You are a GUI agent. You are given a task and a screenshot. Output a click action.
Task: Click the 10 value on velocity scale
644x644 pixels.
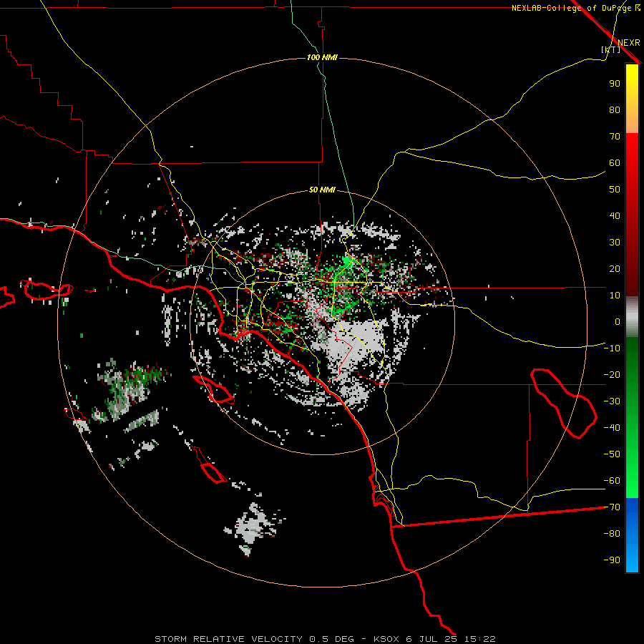615,296
